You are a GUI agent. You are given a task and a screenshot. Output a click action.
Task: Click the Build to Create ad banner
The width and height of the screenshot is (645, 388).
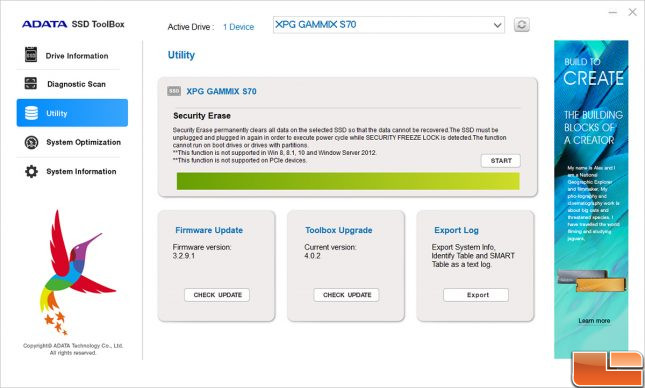[x=591, y=199]
